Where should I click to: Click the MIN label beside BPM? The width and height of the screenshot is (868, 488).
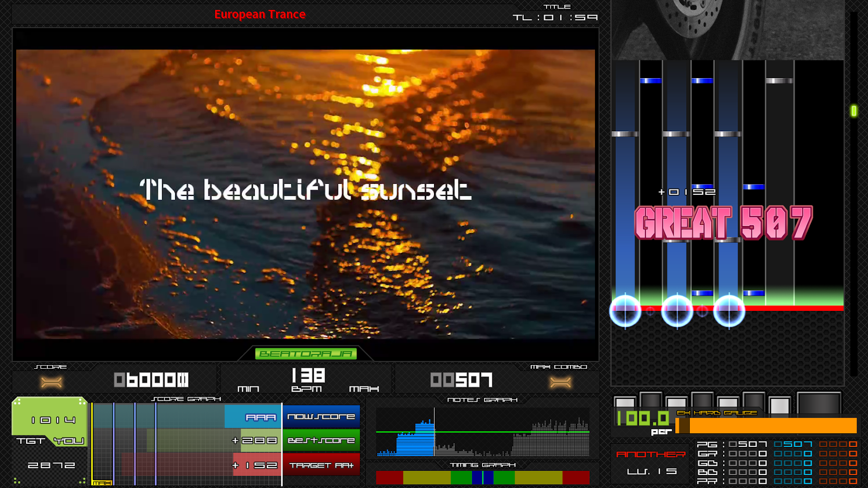tap(249, 389)
